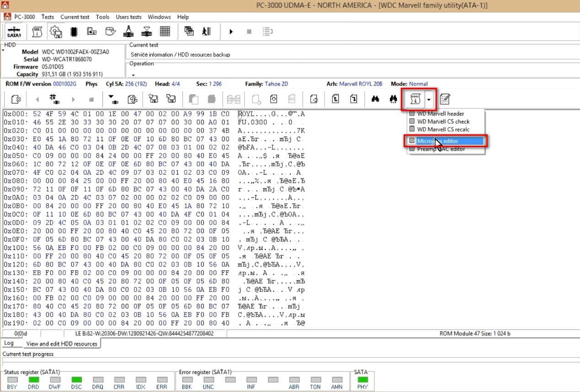Click the running man exit icon
This screenshot has width=580, height=392.
point(207,32)
